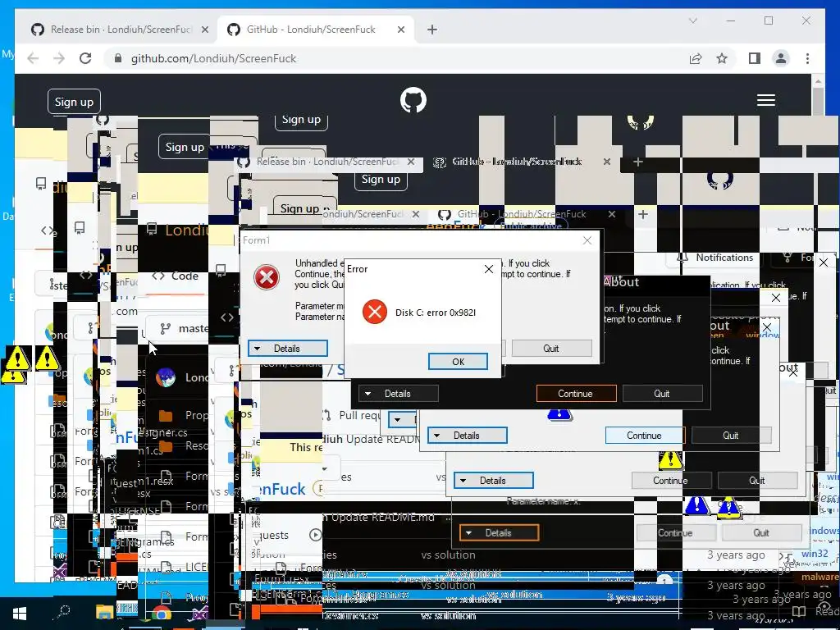Viewport: 840px width, 630px height.
Task: Go forward in browser history
Action: [x=59, y=58]
